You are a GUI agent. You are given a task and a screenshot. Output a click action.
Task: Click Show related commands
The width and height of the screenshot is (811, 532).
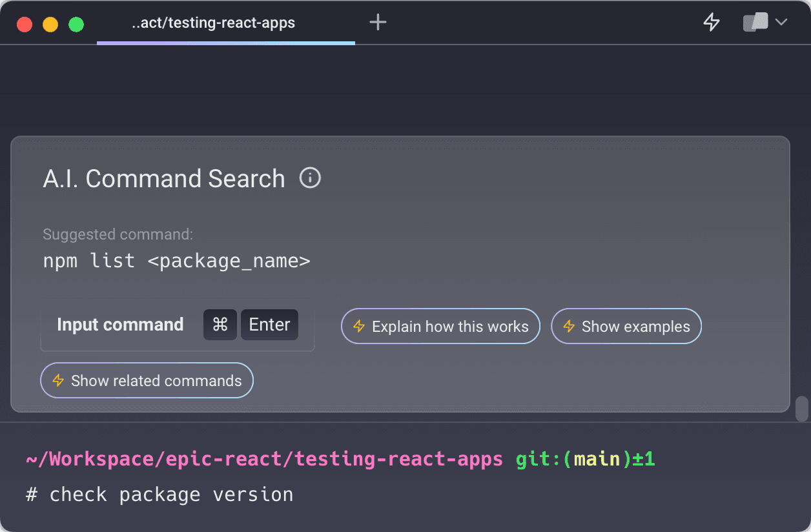tap(147, 380)
